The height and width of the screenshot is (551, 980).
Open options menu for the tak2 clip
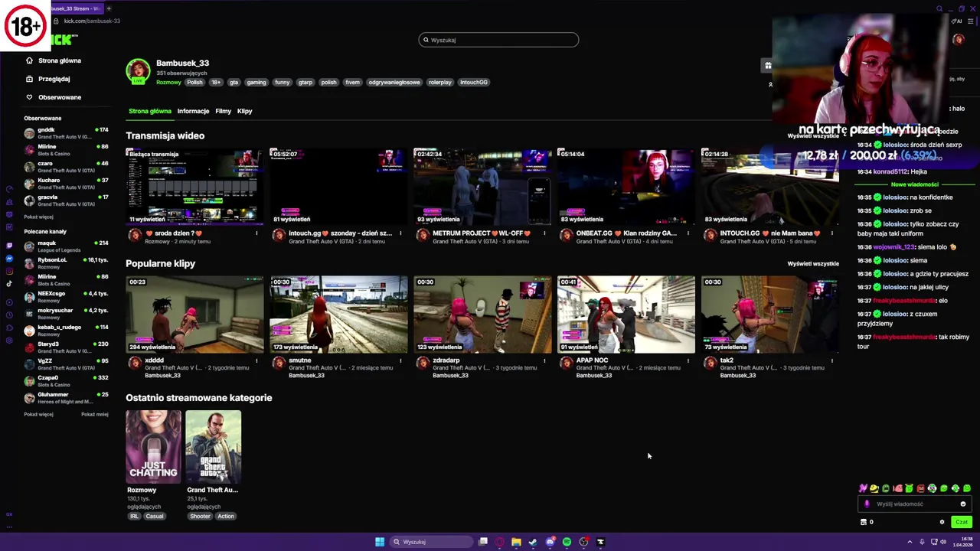pyautogui.click(x=832, y=360)
